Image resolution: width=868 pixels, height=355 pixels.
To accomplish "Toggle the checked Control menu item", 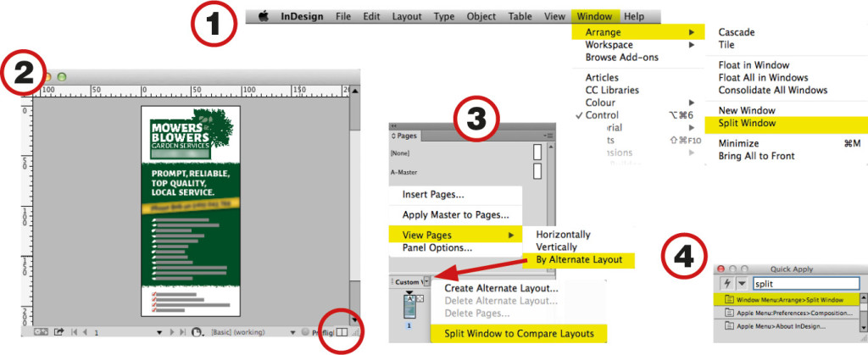I will click(x=602, y=115).
